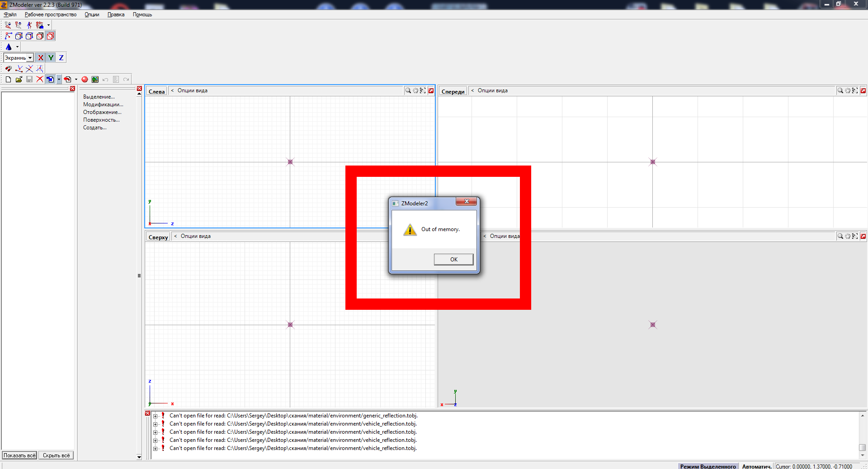Click the redo arrow icon

click(x=126, y=79)
